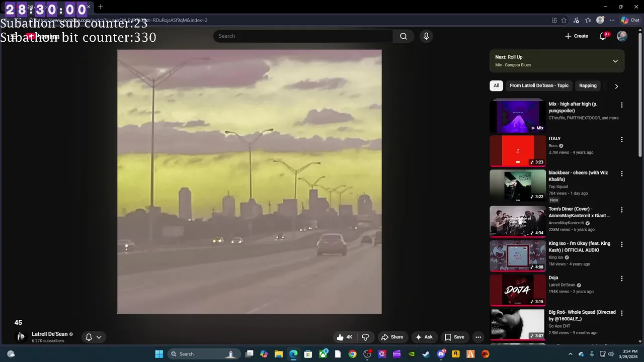Click 'Mix - Gangsta Blues' playlist text

pos(513,65)
